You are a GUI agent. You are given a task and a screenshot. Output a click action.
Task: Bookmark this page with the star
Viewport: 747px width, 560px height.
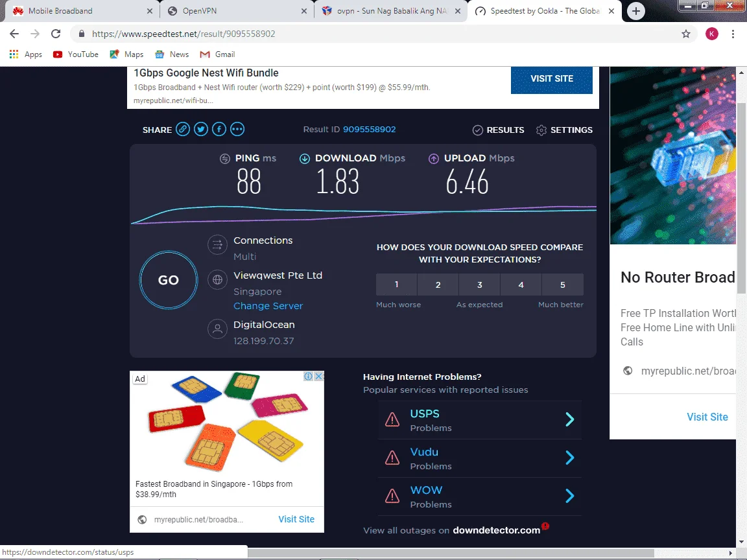(x=686, y=34)
